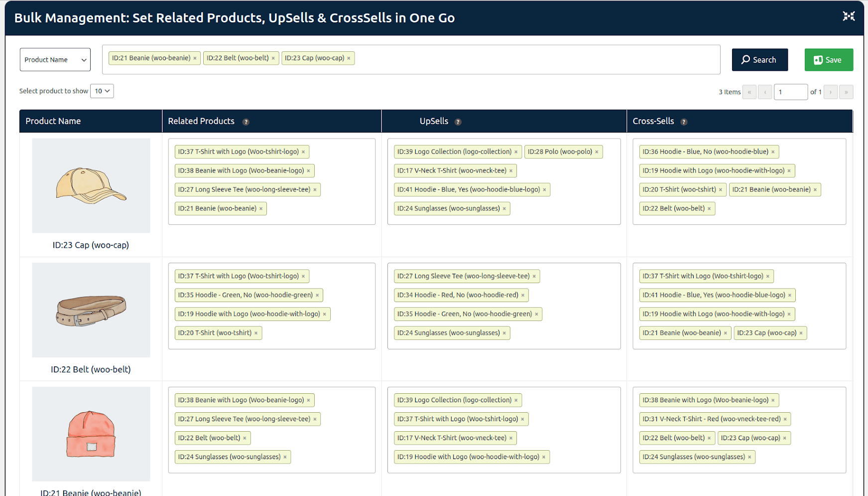Viewport: 868px width, 496px height.
Task: Click the Belt product thumbnail image
Action: point(91,310)
